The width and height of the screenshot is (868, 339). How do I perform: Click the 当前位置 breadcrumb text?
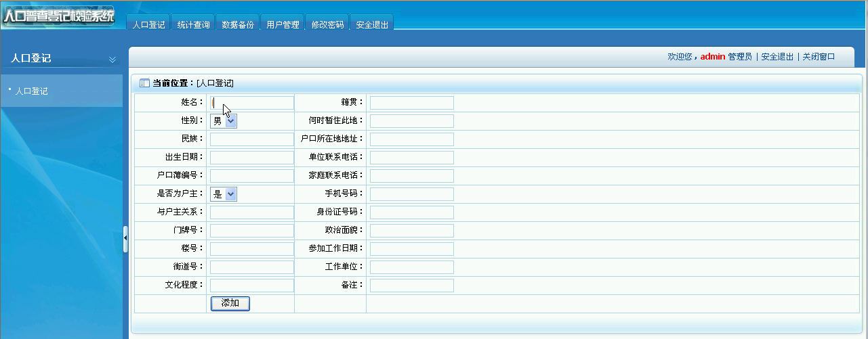(x=193, y=83)
